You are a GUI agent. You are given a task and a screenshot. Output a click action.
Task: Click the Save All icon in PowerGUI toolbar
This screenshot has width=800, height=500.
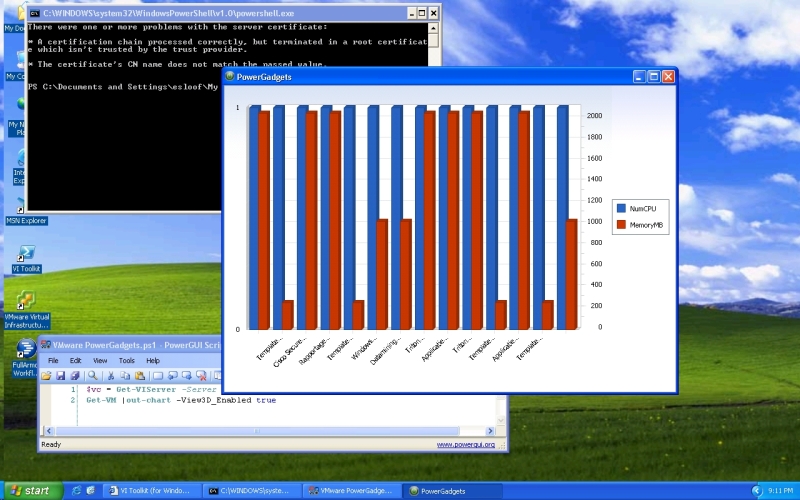75,376
